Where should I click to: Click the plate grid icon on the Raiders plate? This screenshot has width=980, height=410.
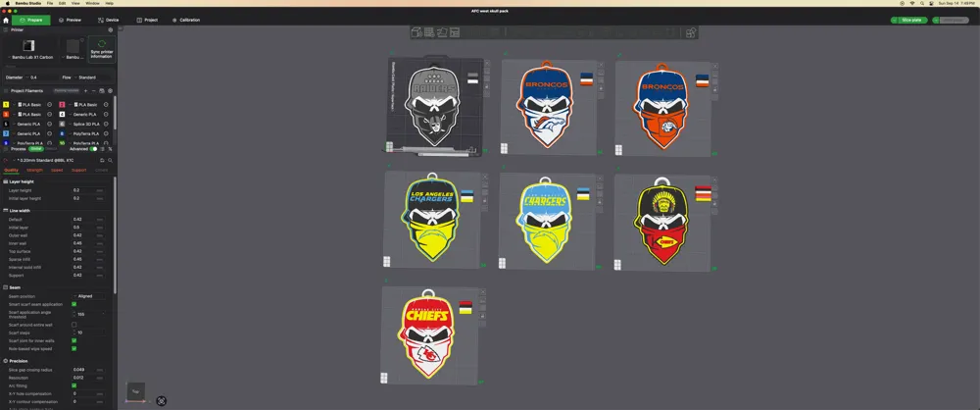(x=389, y=147)
